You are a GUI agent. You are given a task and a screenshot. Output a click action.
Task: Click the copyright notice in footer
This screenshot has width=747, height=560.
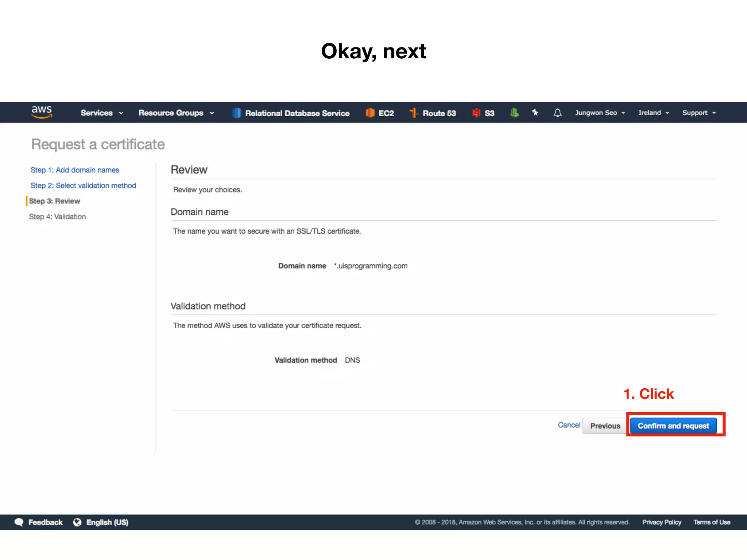(522, 522)
